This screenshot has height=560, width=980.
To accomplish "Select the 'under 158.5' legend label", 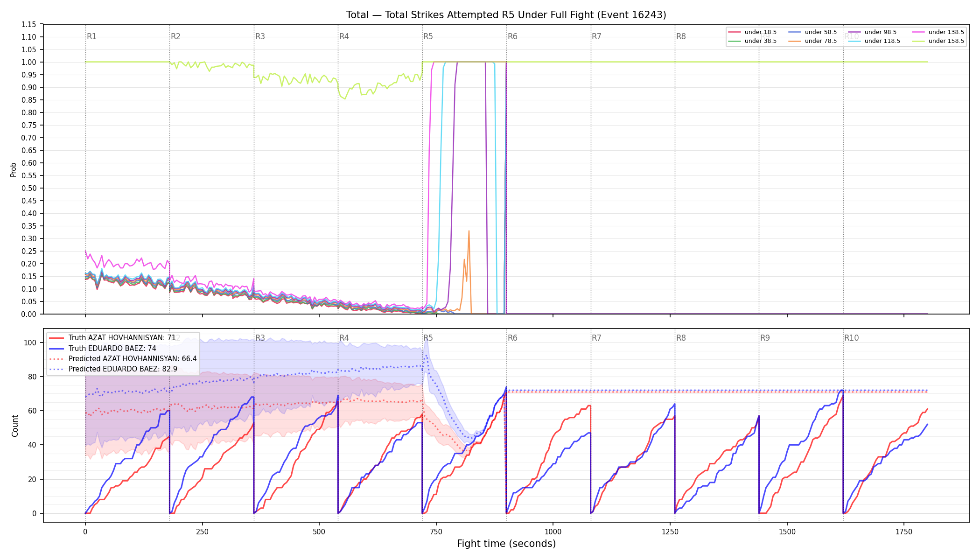I will [946, 41].
